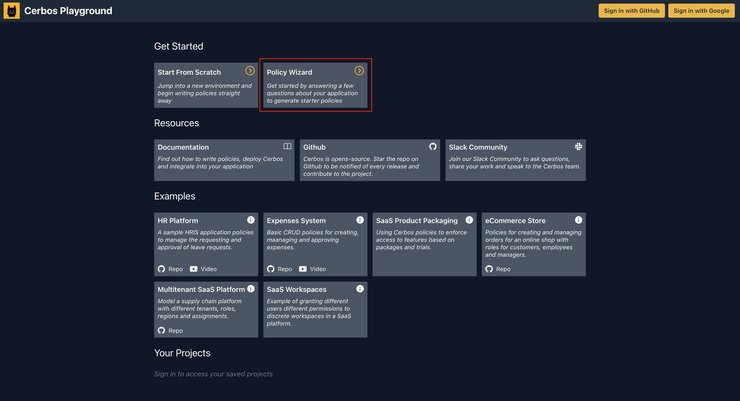Open the Expenses System Video link

pos(312,269)
